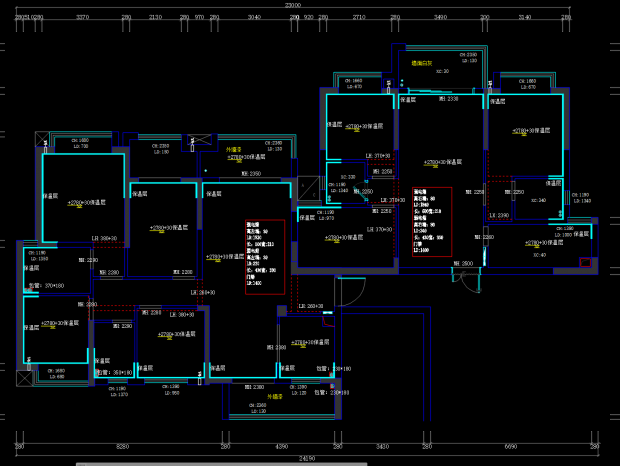Screen dimensions: 620x466
Task: Select the 24190 overall dimension at bottom
Action: pyautogui.click(x=309, y=457)
